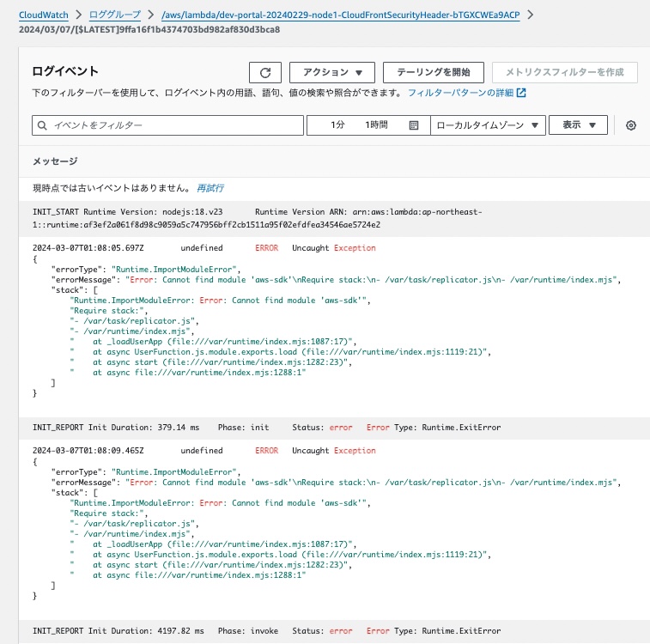Click the メッセージ column header
The width and height of the screenshot is (650, 644).
(x=55, y=161)
